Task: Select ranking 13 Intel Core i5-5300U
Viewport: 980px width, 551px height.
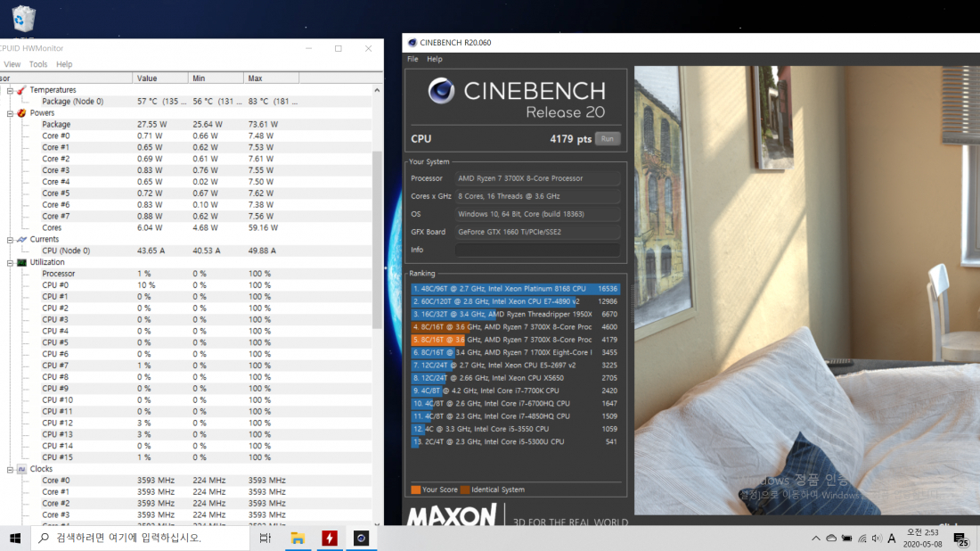Action: click(515, 441)
